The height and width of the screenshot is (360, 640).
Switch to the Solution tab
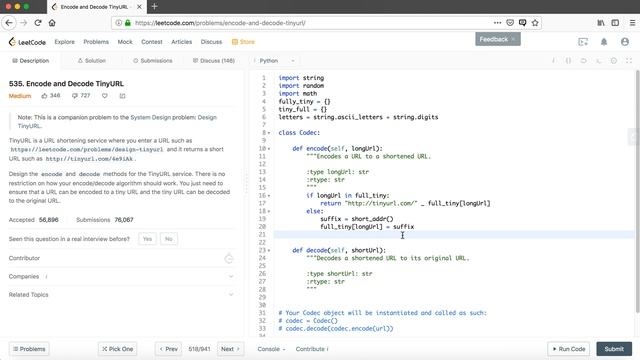pyautogui.click(x=92, y=60)
